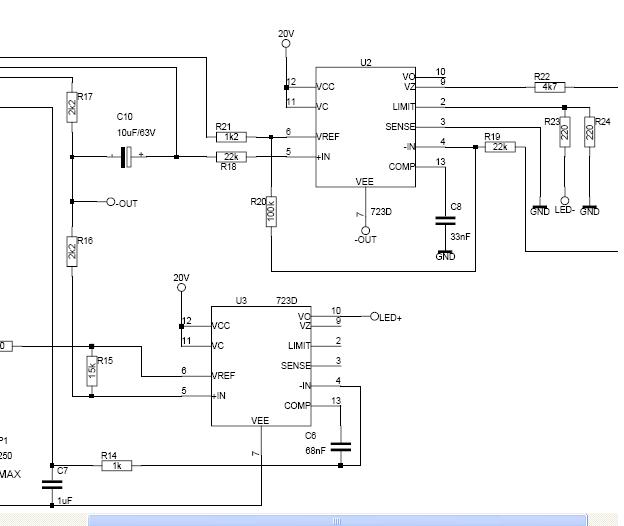The image size is (624, 526).
Task: Select resistor R15 15k symbol
Action: [x=92, y=368]
